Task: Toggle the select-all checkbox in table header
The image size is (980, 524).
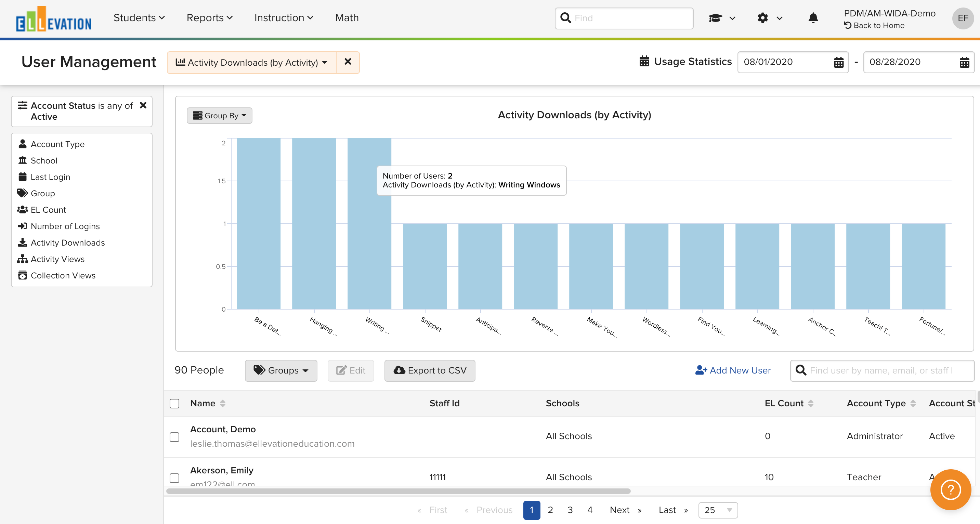Action: (174, 403)
